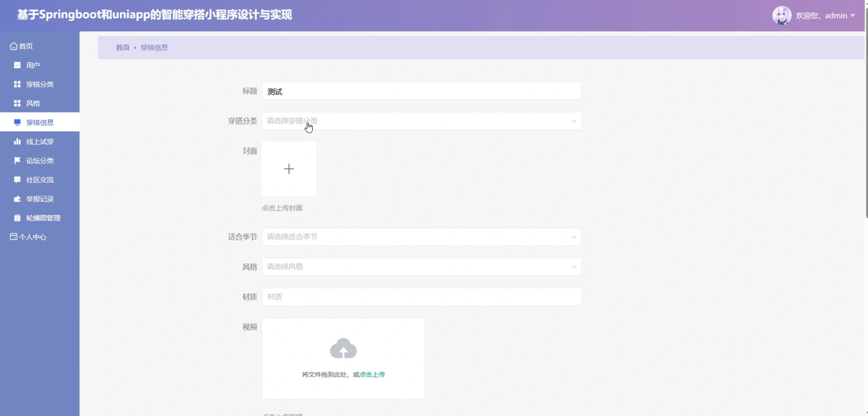Click 点击上传 to upload a video

[x=372, y=374]
